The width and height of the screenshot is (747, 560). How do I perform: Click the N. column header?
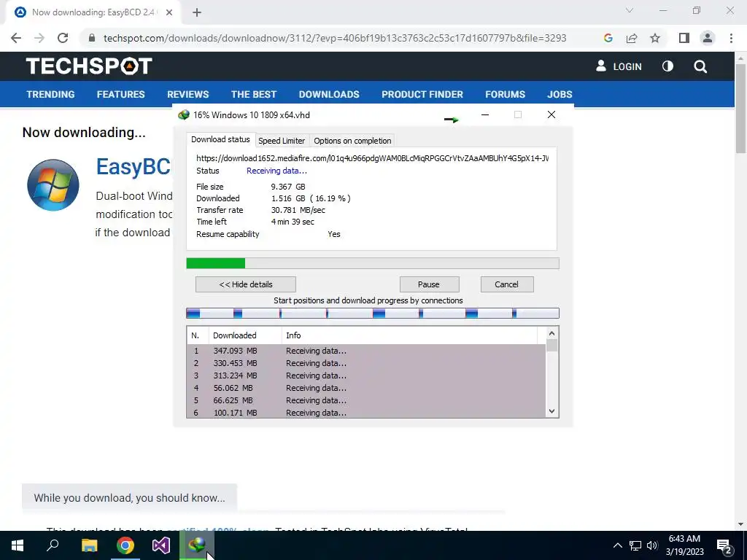click(x=198, y=335)
